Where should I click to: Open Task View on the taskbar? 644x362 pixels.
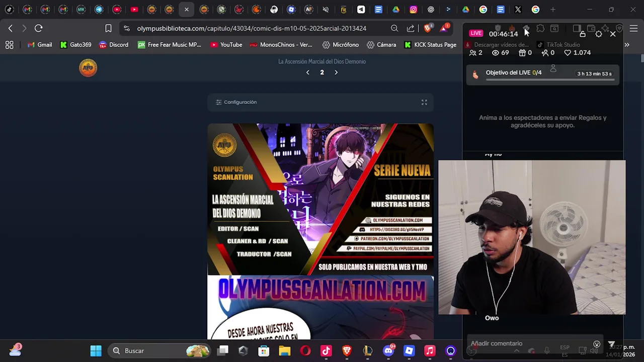(x=223, y=350)
